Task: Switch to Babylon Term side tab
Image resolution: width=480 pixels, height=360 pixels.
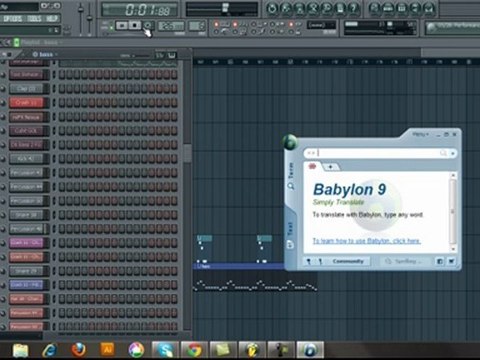Action: pyautogui.click(x=291, y=176)
